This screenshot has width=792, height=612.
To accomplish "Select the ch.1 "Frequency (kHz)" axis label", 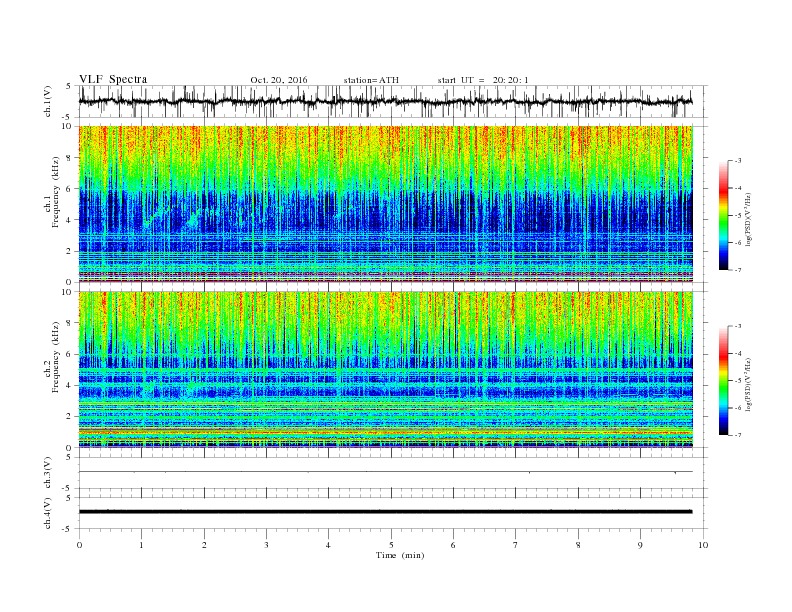I will click(56, 192).
